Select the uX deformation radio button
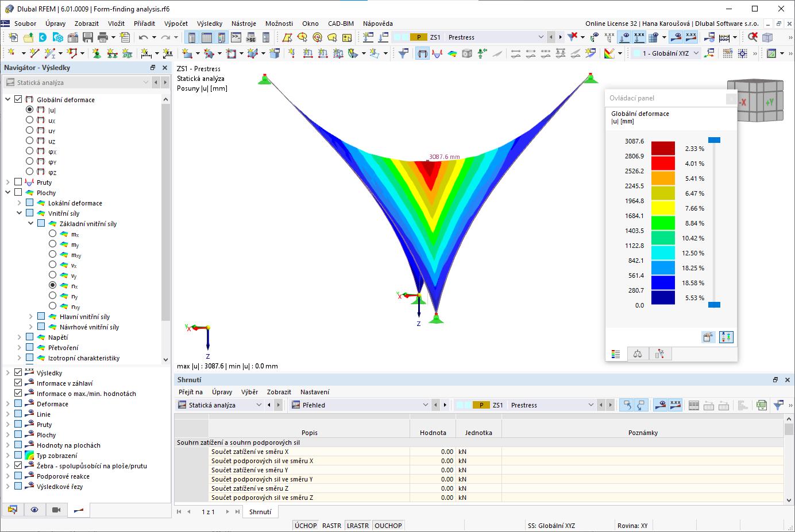 click(30, 120)
